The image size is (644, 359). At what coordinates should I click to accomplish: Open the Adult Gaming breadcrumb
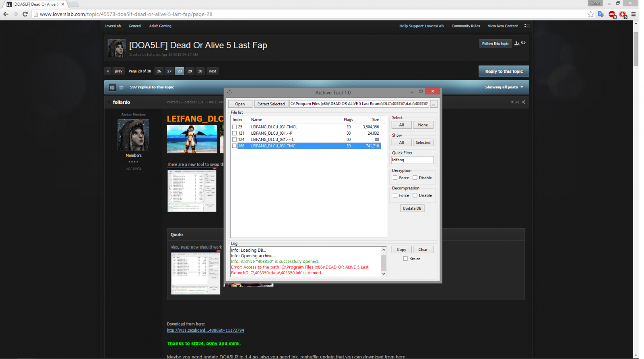(160, 26)
